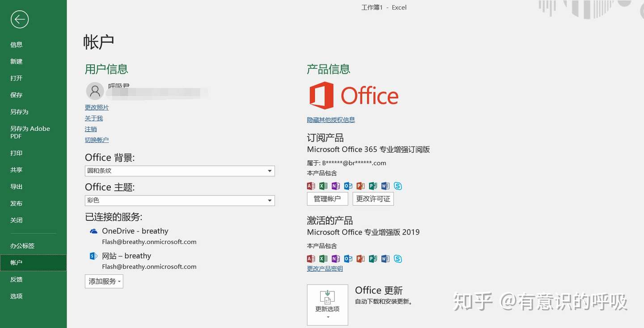Click the PowerPoint icon under 订阅产品

360,186
